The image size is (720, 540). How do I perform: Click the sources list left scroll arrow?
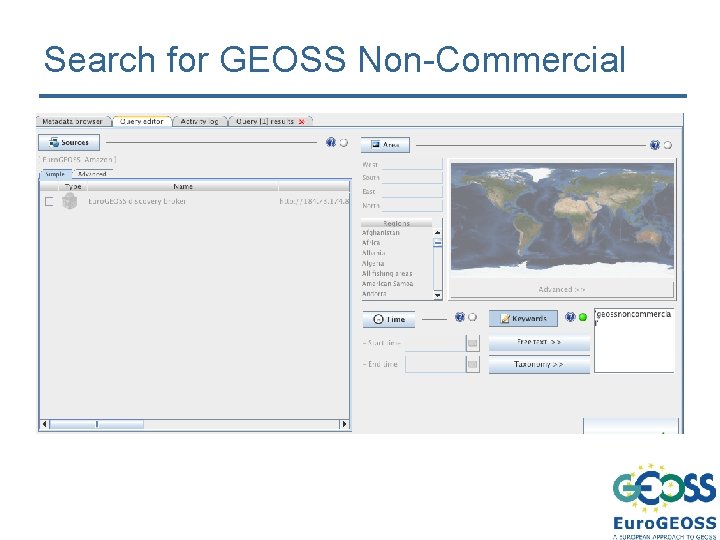[x=45, y=424]
